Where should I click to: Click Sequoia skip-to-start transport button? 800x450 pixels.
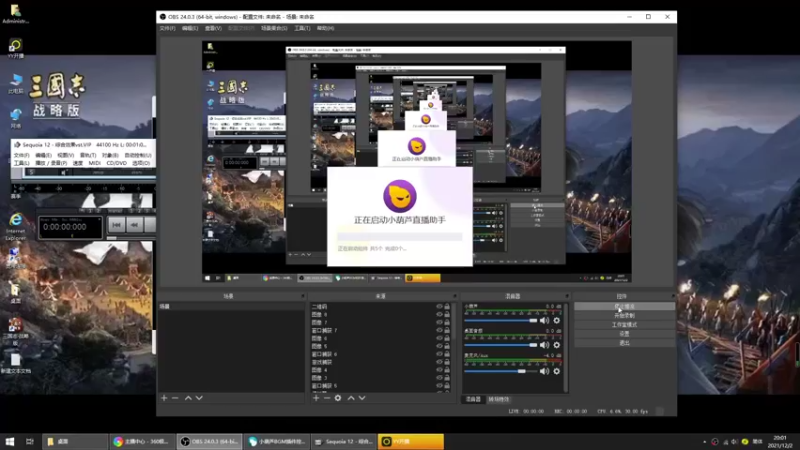pyautogui.click(x=116, y=224)
